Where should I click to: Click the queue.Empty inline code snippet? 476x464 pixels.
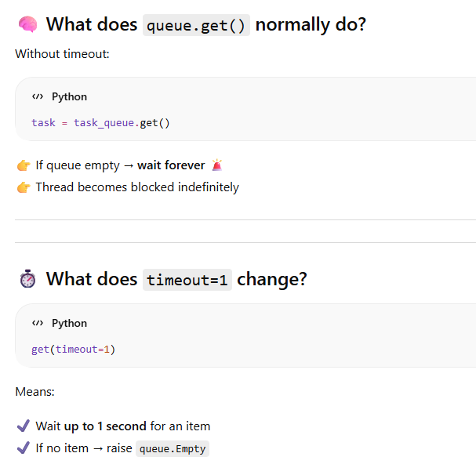(x=173, y=449)
